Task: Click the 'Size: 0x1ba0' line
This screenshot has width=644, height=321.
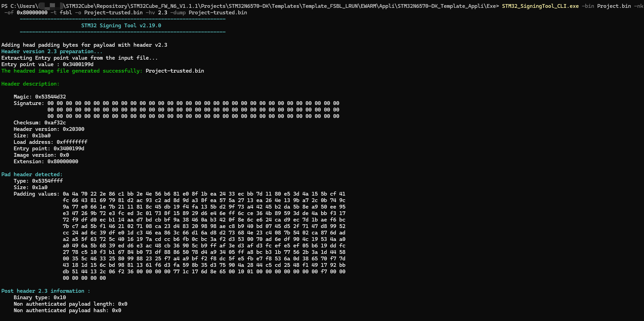Action: (32, 136)
